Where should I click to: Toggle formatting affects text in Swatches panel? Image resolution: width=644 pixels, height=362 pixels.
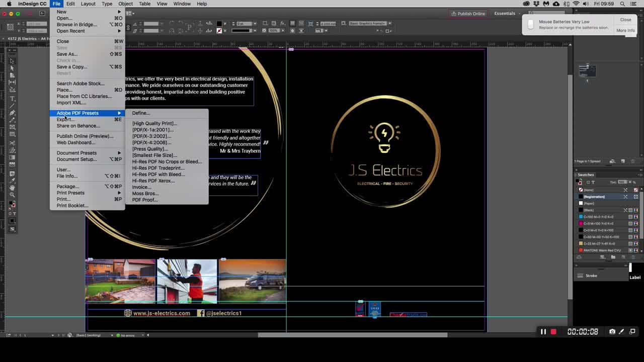click(x=593, y=182)
